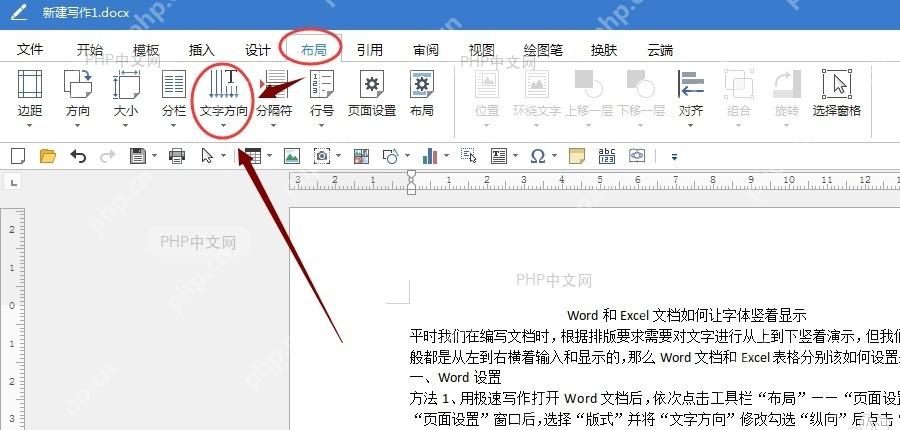Click the insert picture icon
900x430 pixels.
(x=292, y=156)
